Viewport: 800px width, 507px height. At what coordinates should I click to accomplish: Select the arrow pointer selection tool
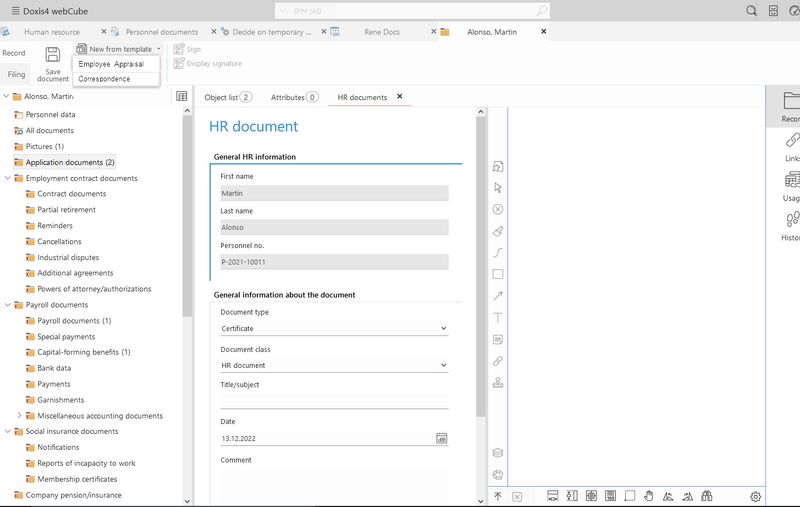pyautogui.click(x=498, y=188)
